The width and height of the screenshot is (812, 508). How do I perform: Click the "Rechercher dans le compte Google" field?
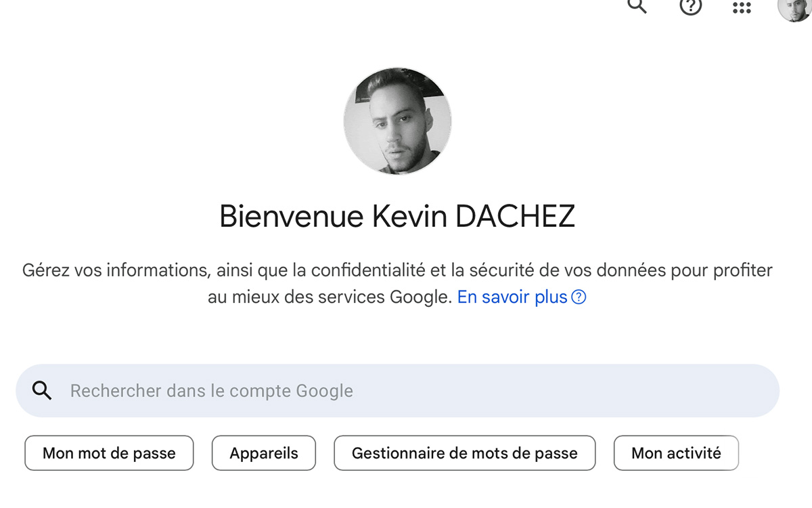[x=271, y=391]
